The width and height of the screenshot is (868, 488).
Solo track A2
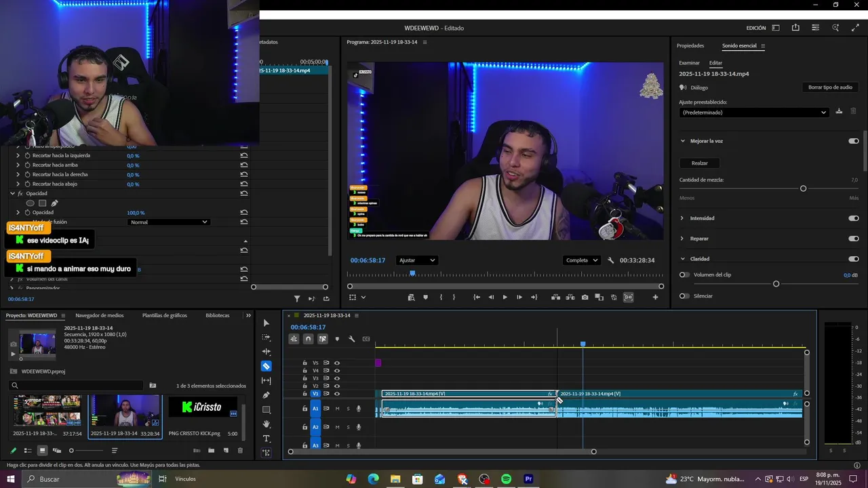pos(348,427)
